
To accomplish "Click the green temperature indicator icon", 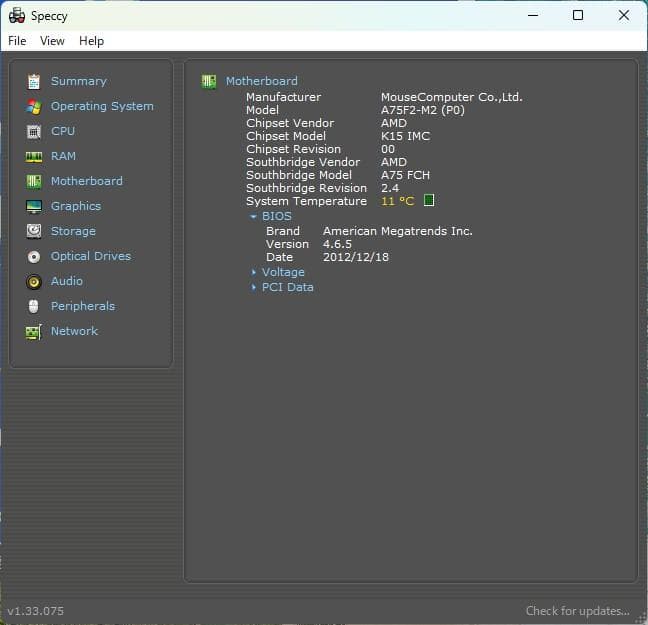I will pos(429,201).
